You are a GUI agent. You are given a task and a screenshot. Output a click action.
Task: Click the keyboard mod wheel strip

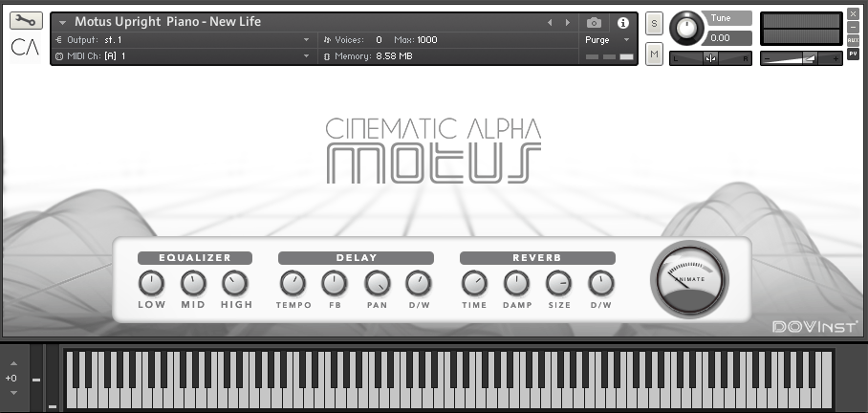pos(52,379)
